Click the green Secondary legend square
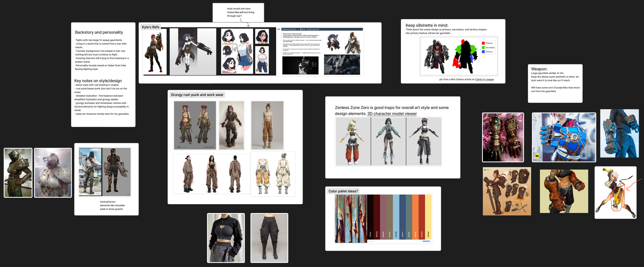Viewport: 644px width, 267px height. point(483,48)
